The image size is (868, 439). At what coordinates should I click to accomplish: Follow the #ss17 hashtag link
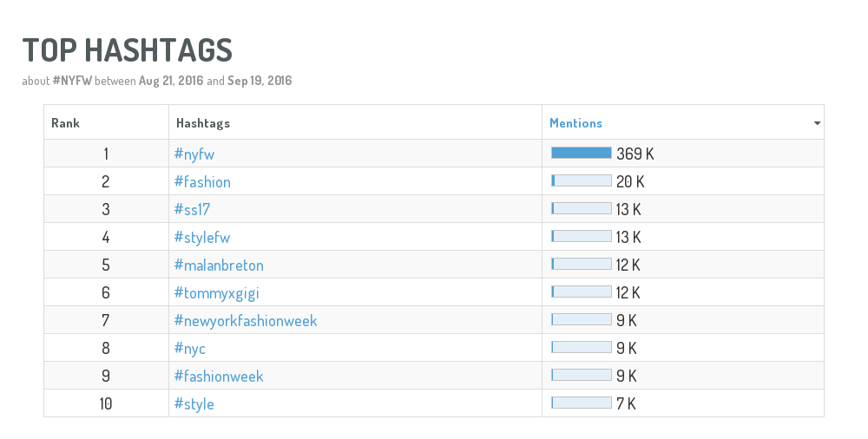click(x=192, y=209)
